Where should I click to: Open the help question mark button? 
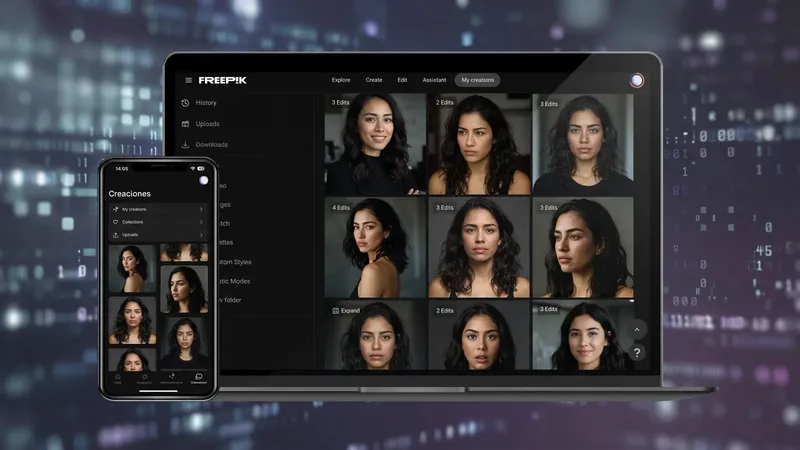(x=637, y=353)
